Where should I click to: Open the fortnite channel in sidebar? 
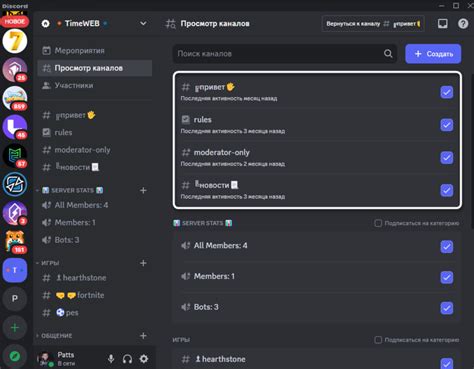click(x=95, y=295)
